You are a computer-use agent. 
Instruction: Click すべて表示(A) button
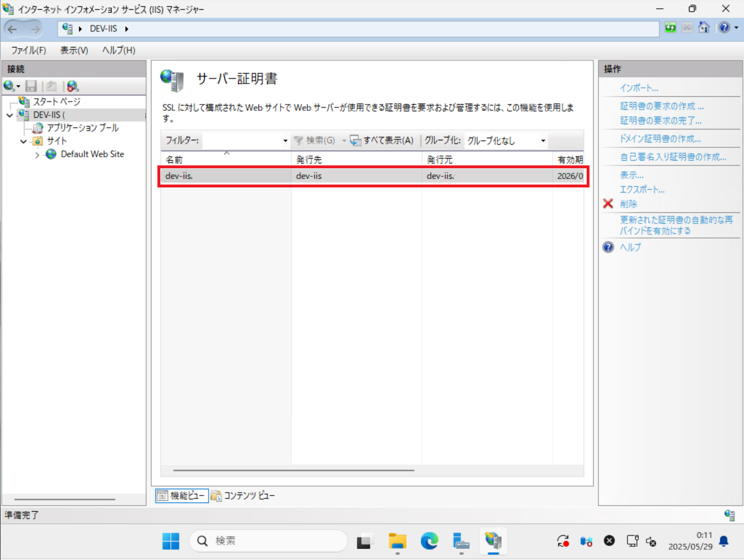click(382, 140)
